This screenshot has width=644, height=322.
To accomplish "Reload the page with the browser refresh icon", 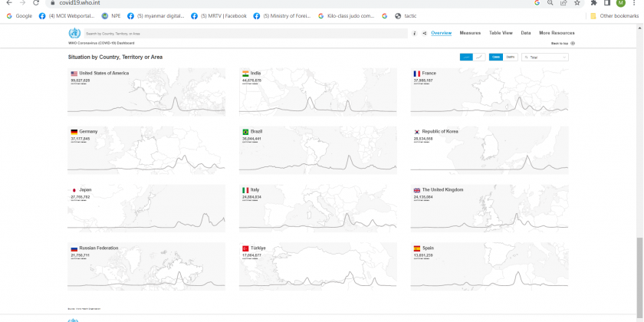I will (x=35, y=3).
